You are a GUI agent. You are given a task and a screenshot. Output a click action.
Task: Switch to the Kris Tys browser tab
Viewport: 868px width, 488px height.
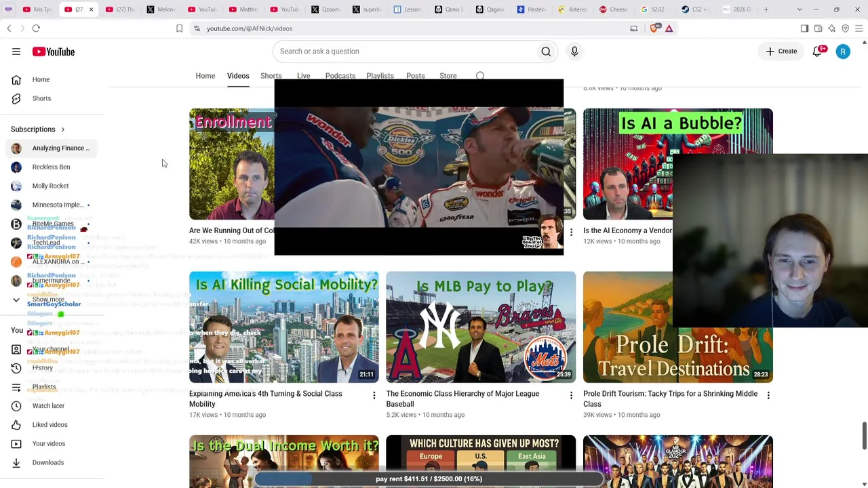[37, 9]
